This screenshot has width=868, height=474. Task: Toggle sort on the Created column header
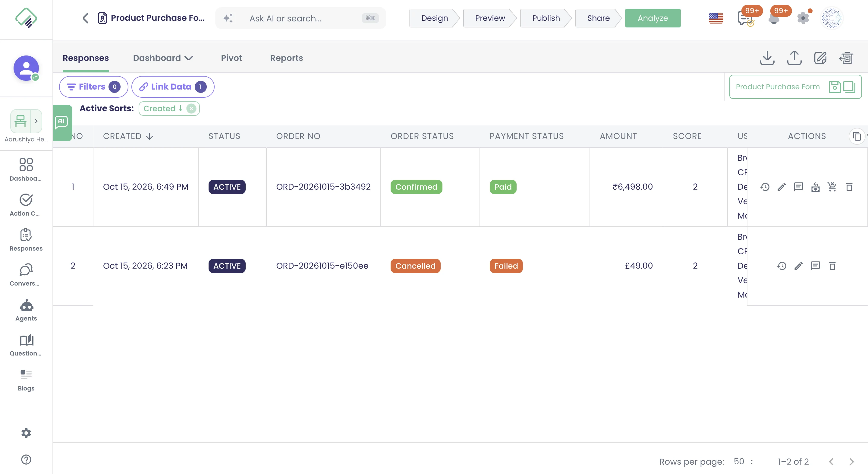(x=128, y=136)
